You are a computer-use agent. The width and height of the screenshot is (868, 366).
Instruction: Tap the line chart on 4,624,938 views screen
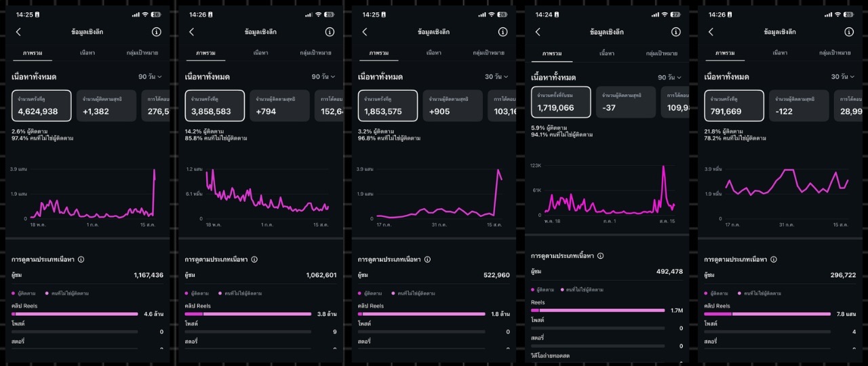(x=93, y=193)
